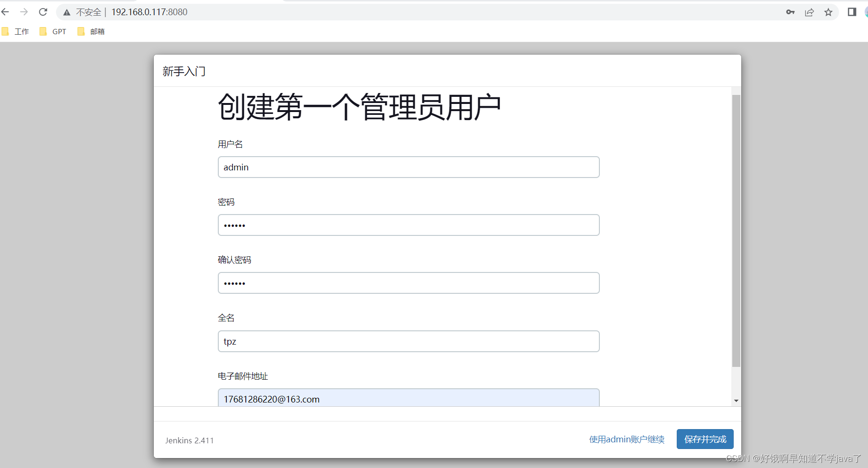Click the 电子邮件地址 label
Viewport: 868px width, 468px height.
pos(243,376)
